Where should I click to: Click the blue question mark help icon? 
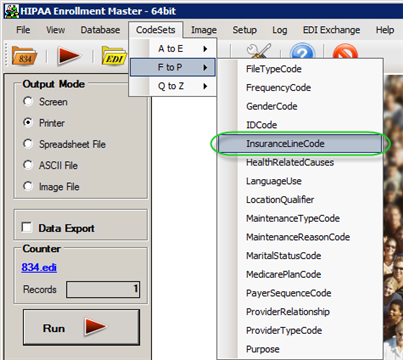click(303, 51)
